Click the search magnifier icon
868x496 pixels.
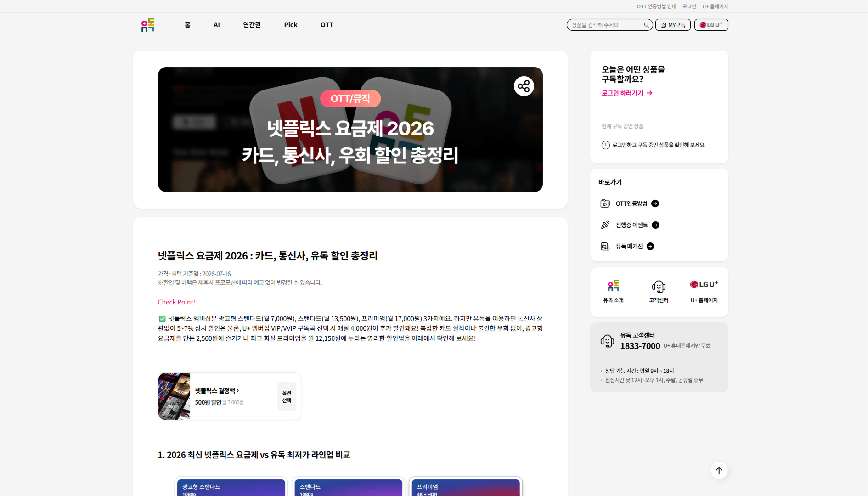click(646, 25)
